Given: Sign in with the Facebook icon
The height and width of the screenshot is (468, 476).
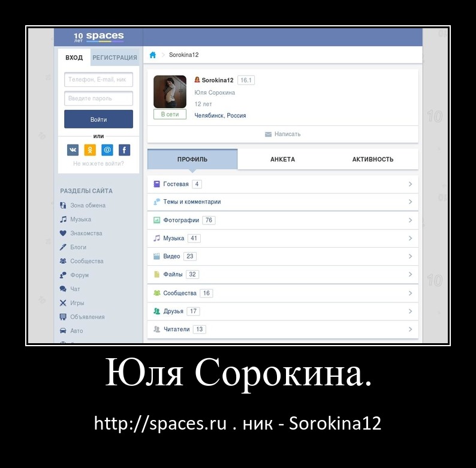Looking at the screenshot, I should click(125, 150).
